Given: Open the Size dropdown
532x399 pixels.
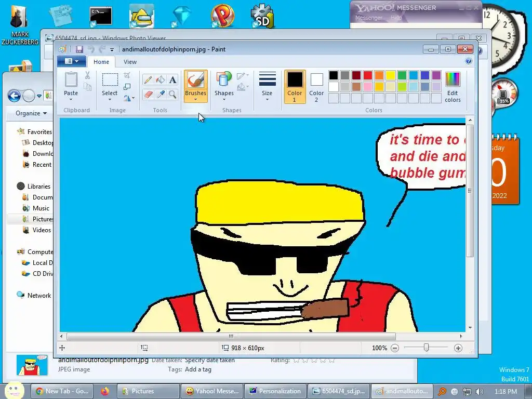Looking at the screenshot, I should click(x=267, y=86).
